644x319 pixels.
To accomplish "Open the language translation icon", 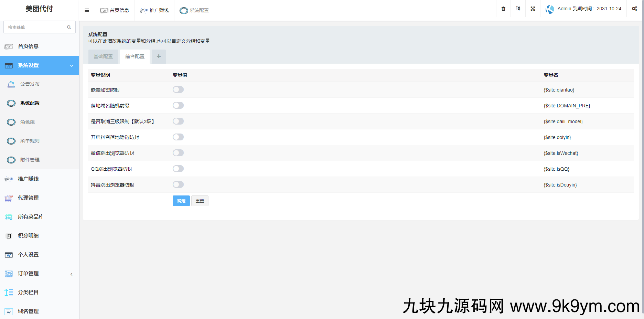I will click(518, 9).
